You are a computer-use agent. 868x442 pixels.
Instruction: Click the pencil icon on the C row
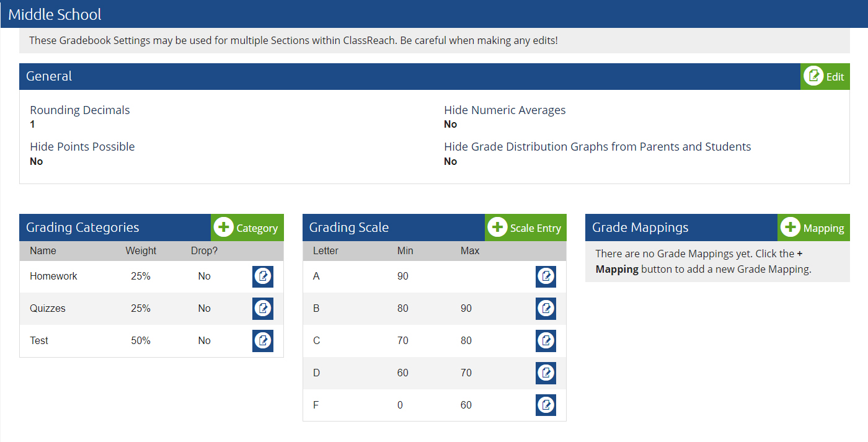[x=546, y=340]
